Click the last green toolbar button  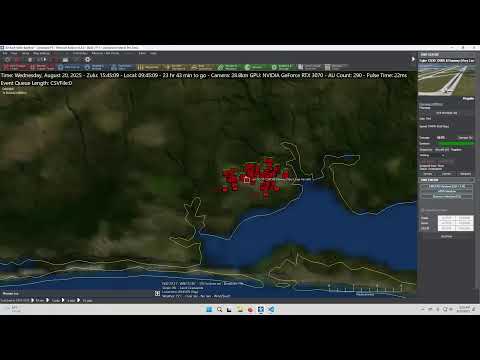coord(284,67)
